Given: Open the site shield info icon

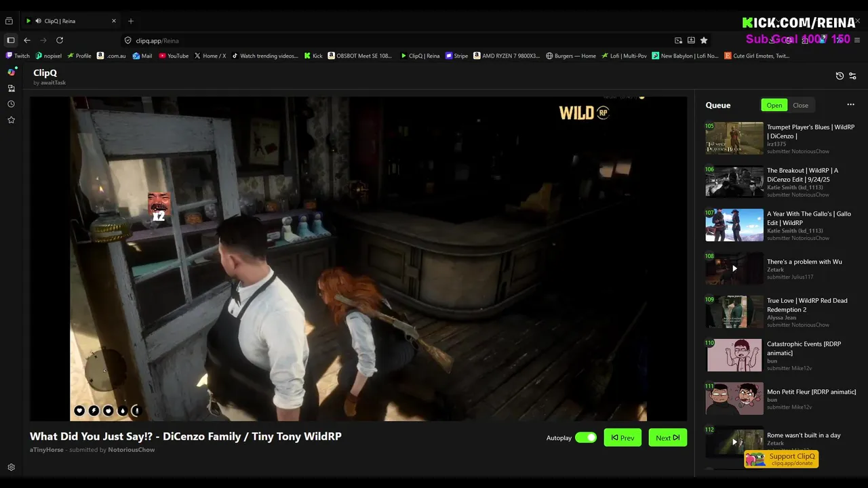Looking at the screenshot, I should tap(127, 41).
